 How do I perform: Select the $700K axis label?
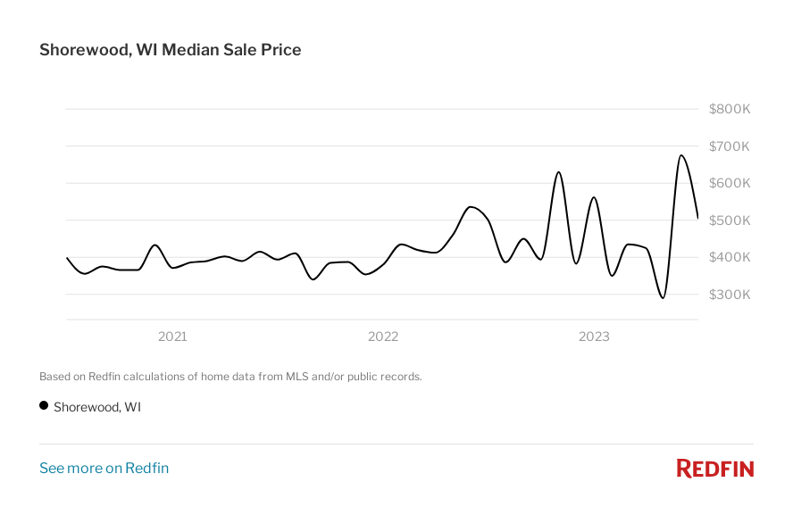click(x=729, y=146)
